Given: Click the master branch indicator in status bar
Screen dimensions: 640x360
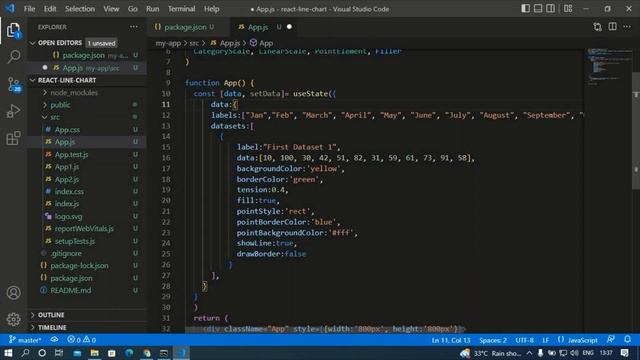Looking at the screenshot, I should pos(25,340).
